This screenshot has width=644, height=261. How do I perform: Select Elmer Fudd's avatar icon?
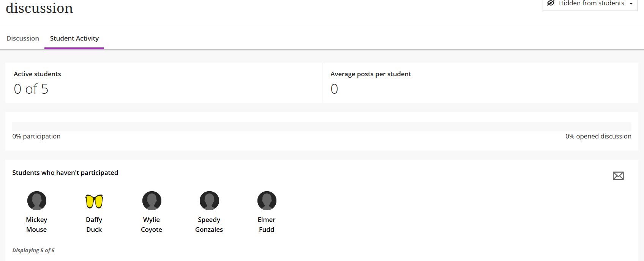click(x=267, y=200)
